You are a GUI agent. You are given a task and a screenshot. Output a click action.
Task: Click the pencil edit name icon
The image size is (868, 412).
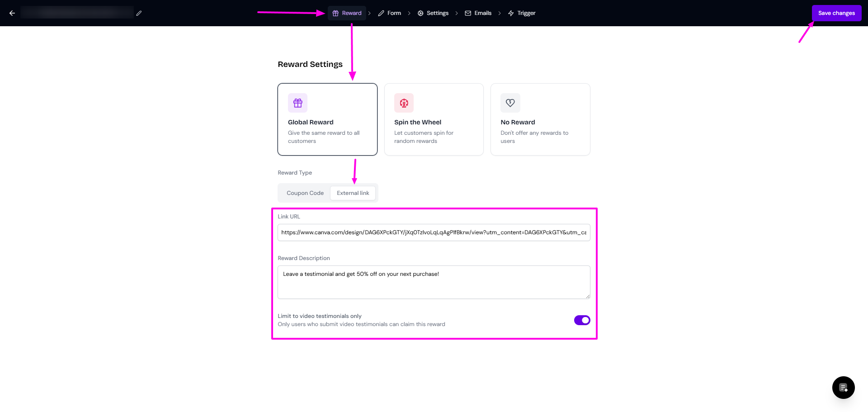(x=139, y=13)
